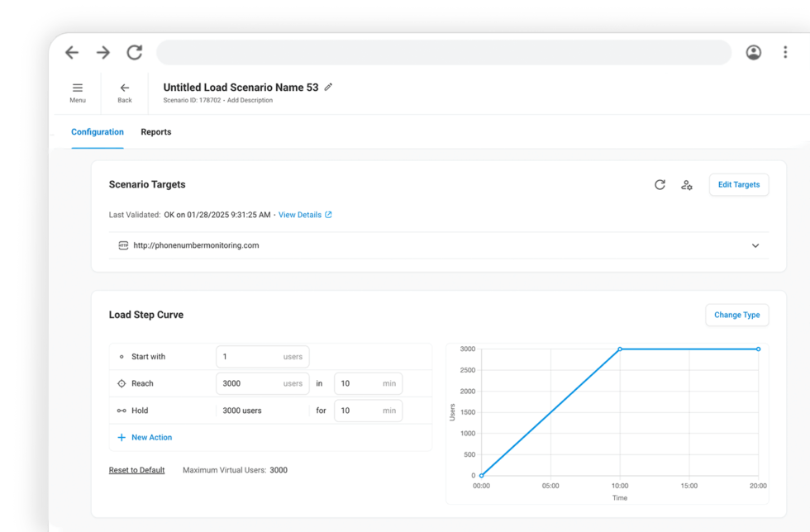This screenshot has height=532, width=810.
Task: Open the browser three-dot options menu
Action: click(x=785, y=51)
